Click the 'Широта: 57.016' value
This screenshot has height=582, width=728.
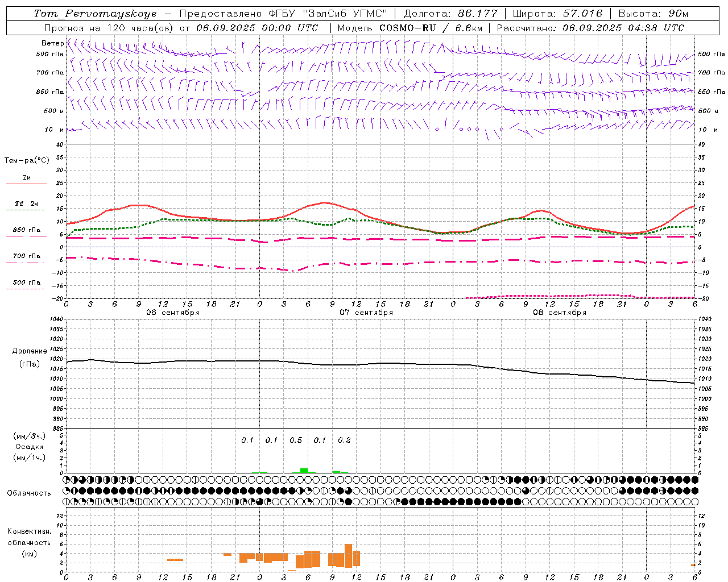558,14
